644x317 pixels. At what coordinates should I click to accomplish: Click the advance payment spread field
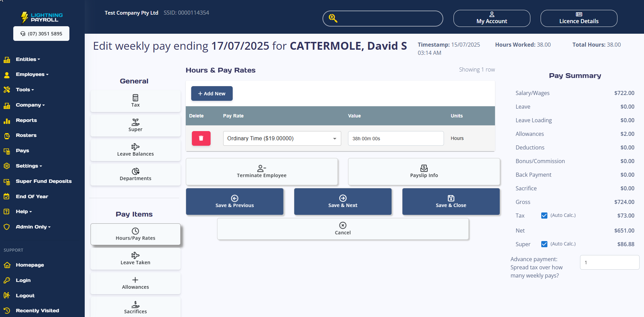(609, 262)
